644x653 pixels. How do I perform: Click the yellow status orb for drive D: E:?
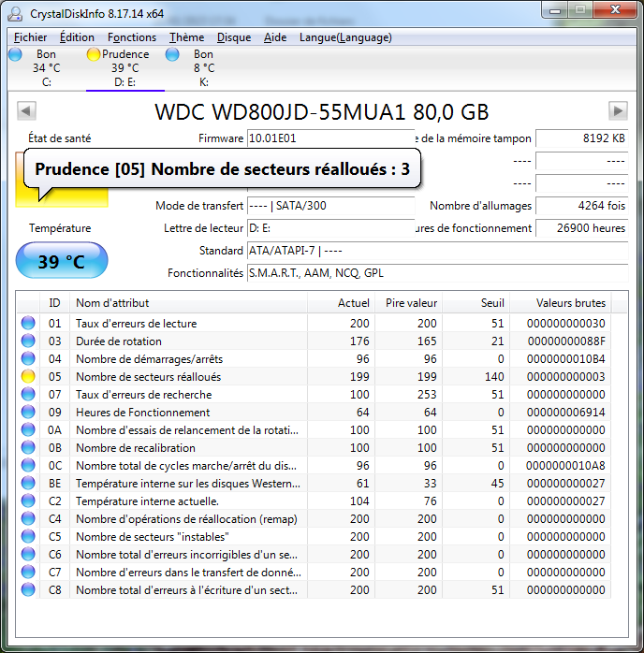click(x=94, y=55)
